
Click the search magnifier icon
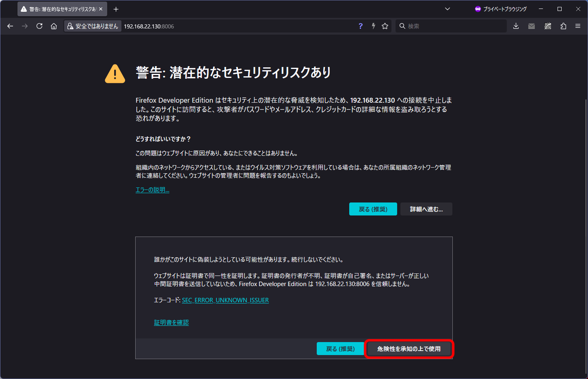(x=402, y=26)
